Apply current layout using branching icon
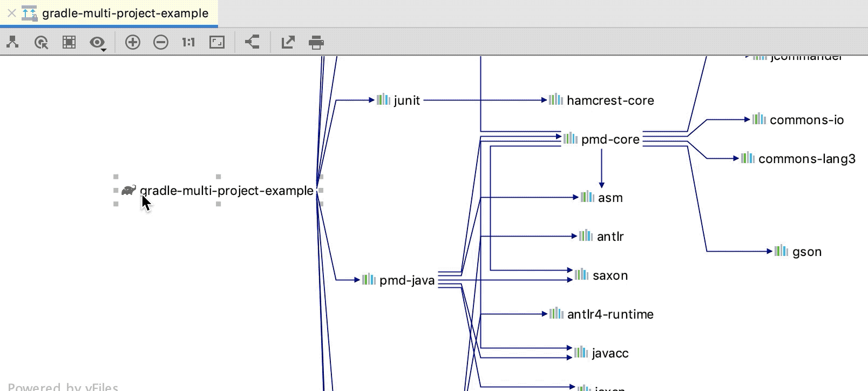 pyautogui.click(x=252, y=42)
